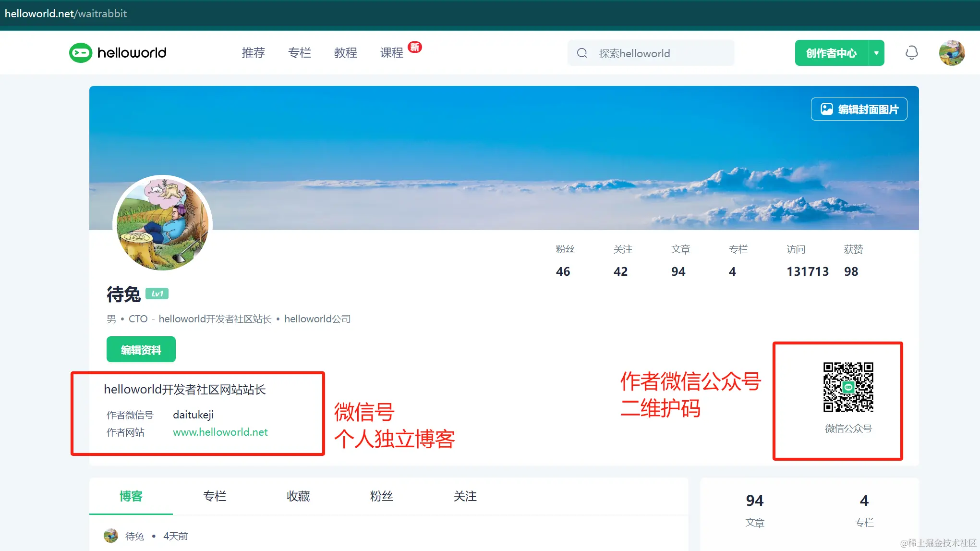Open notifications bell icon

tap(911, 53)
